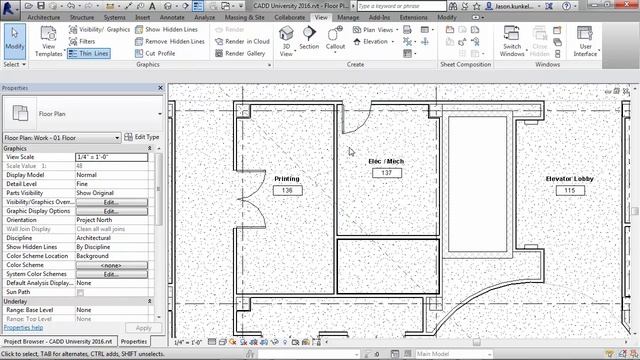Click the Elec / Mech room tag 137
This screenshot has height=360, width=640.
(x=387, y=173)
